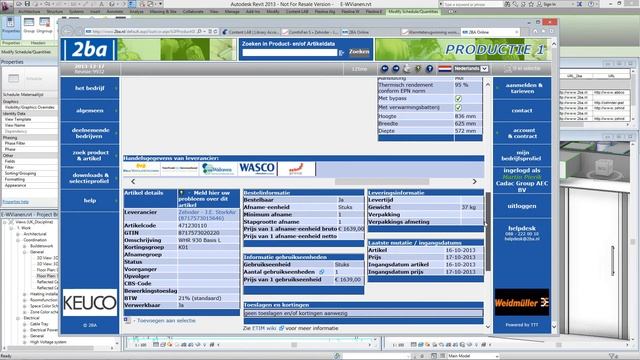Click the right arrow of supplier logo scroller
This screenshot has height=360, width=640.
tap(474, 181)
